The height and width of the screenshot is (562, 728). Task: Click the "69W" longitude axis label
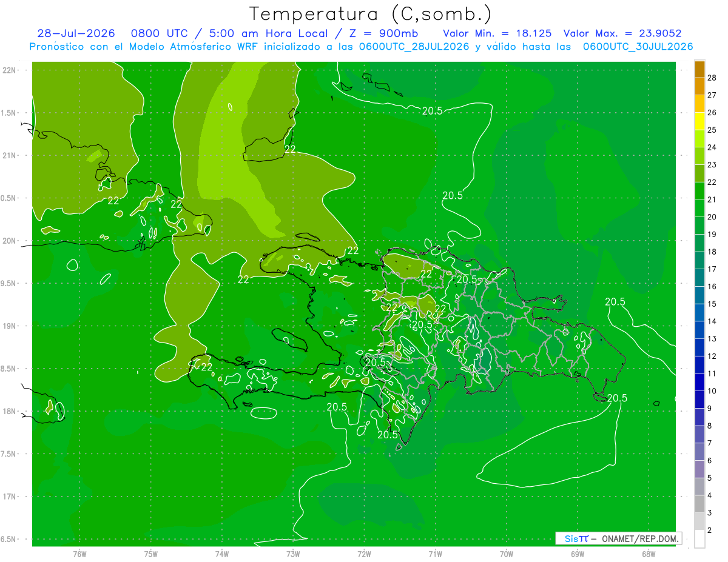click(577, 554)
